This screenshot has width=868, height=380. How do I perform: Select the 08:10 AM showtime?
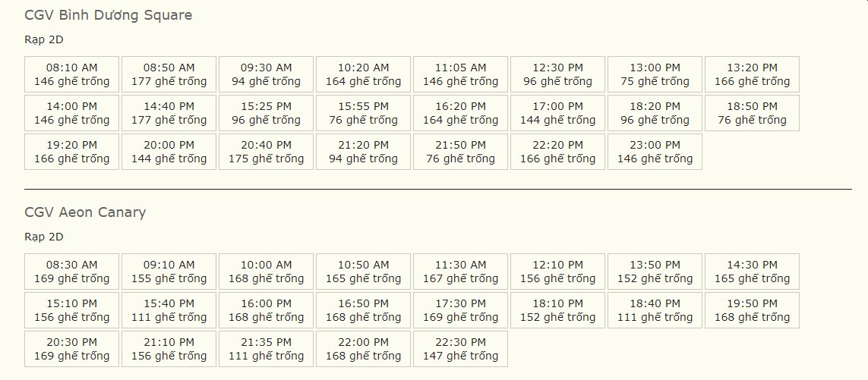[71, 74]
